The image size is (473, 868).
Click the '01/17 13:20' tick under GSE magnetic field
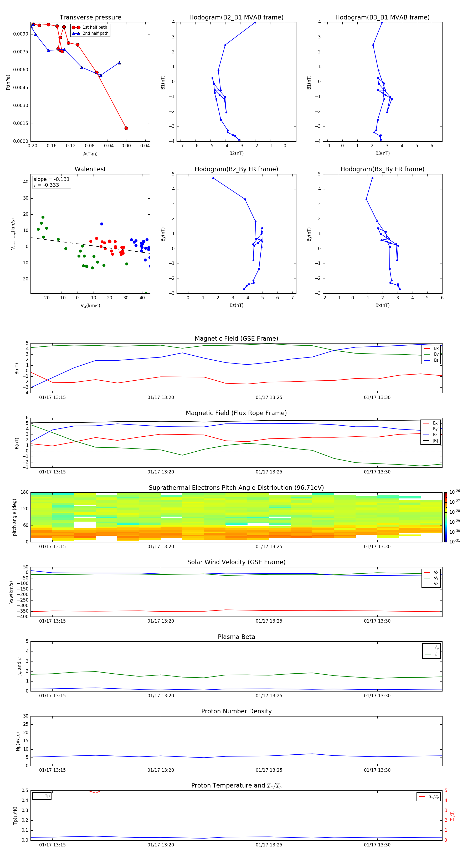pos(161,398)
